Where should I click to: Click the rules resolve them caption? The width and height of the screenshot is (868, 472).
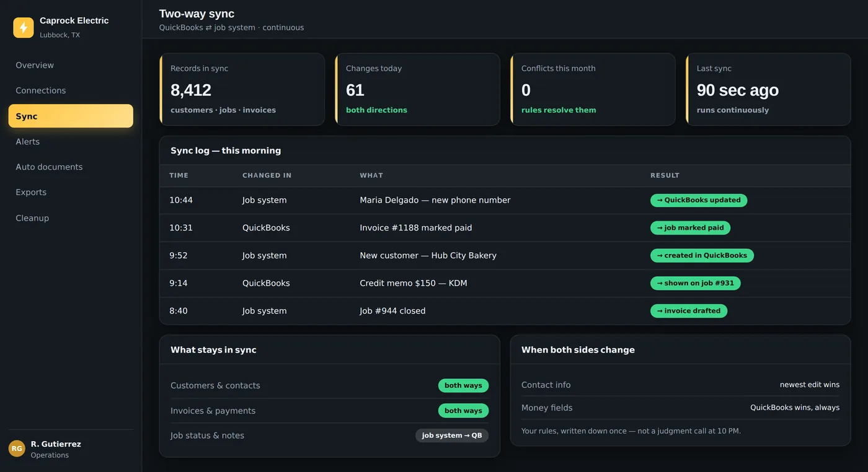[x=559, y=110]
